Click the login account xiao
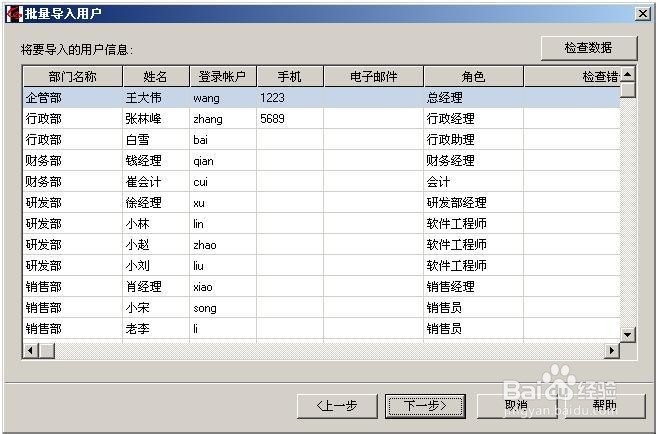The height and width of the screenshot is (434, 656). (202, 287)
